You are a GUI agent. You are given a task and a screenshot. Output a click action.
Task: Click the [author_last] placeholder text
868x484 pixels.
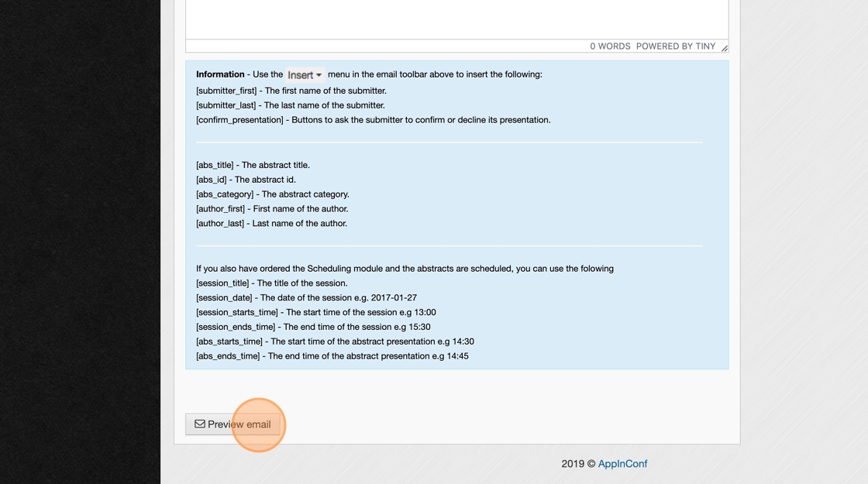[x=220, y=224]
